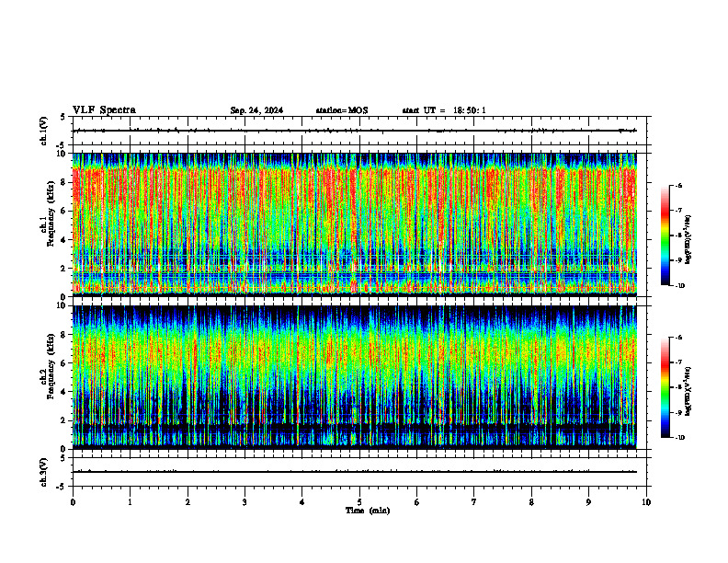728x563 pixels.
Task: Click the ch.1(V) waveform trace panel
Action: click(359, 131)
